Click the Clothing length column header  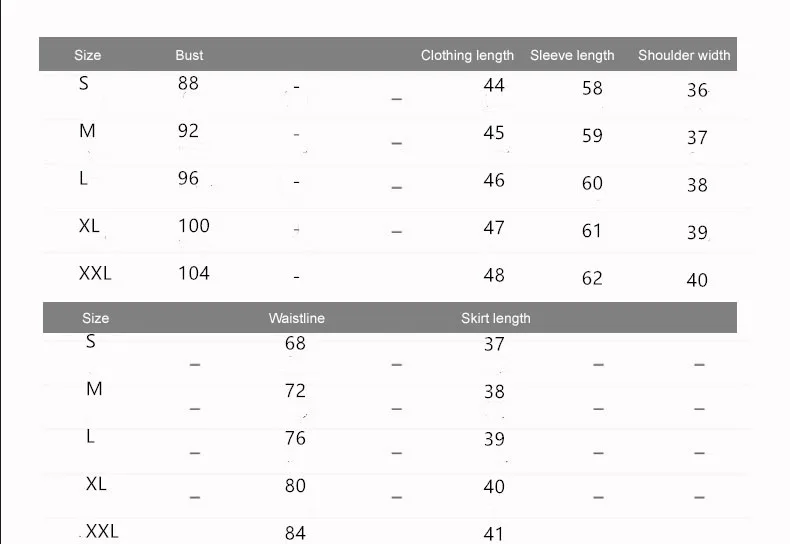[x=467, y=55]
